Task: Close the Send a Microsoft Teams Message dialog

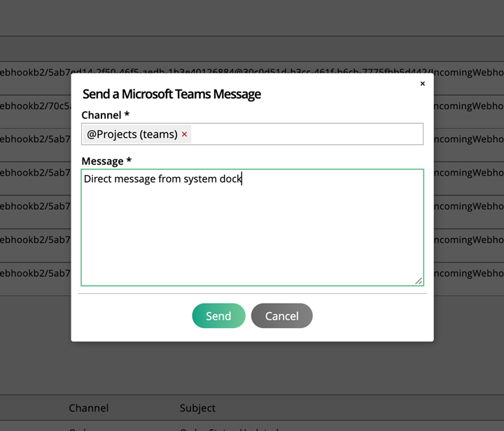Action: pyautogui.click(x=422, y=83)
